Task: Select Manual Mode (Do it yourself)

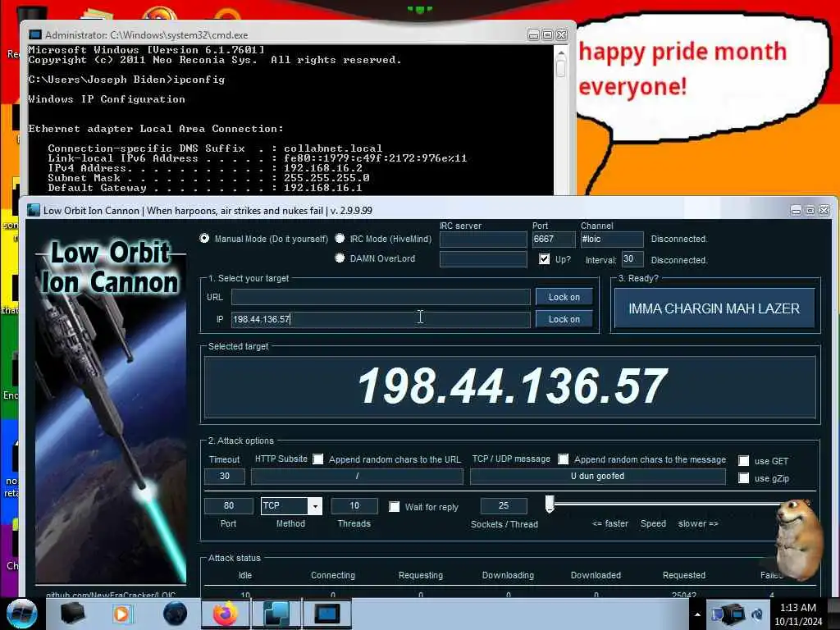Action: point(204,238)
